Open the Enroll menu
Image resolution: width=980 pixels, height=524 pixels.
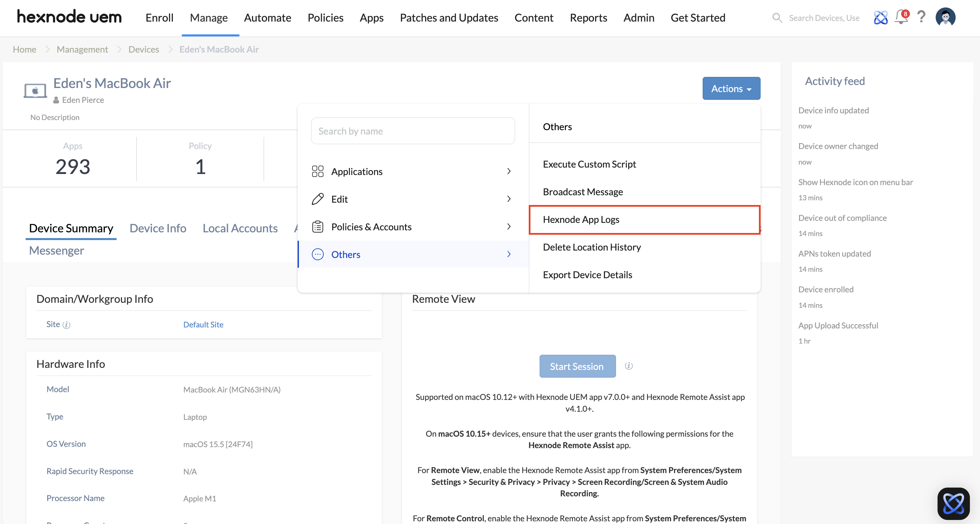point(159,18)
